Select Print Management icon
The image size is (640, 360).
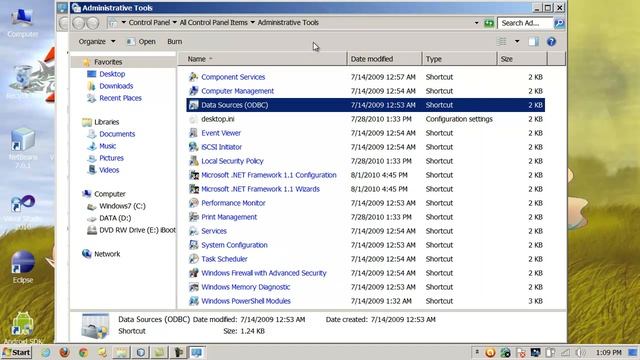tap(193, 217)
